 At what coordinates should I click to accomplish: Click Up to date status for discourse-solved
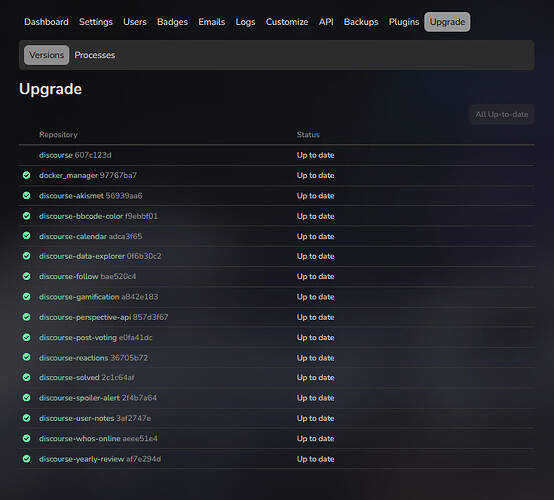pyautogui.click(x=316, y=377)
